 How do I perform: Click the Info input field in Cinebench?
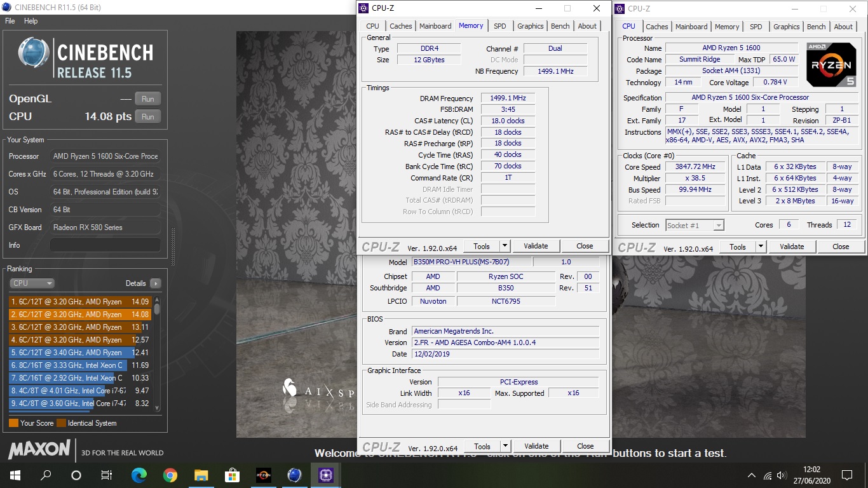(105, 245)
